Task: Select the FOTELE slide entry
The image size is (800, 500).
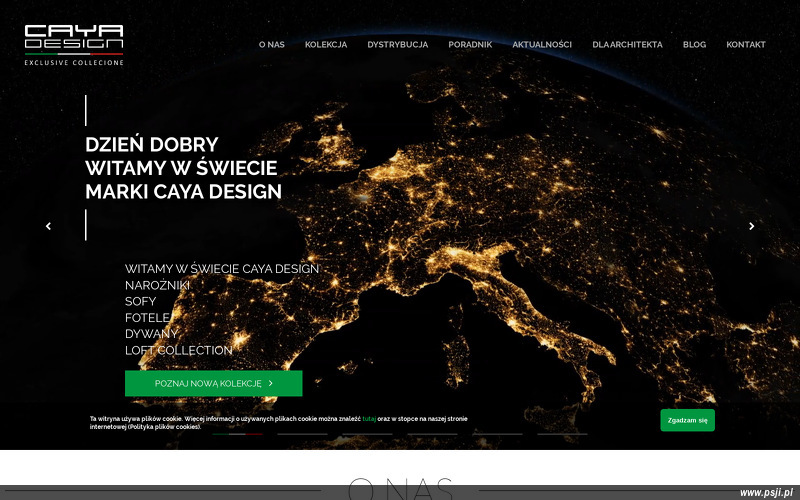Action: (147, 318)
